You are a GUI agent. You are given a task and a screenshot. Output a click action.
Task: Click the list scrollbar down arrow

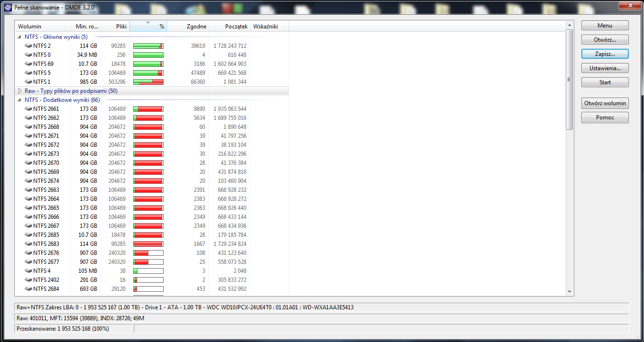tap(570, 292)
